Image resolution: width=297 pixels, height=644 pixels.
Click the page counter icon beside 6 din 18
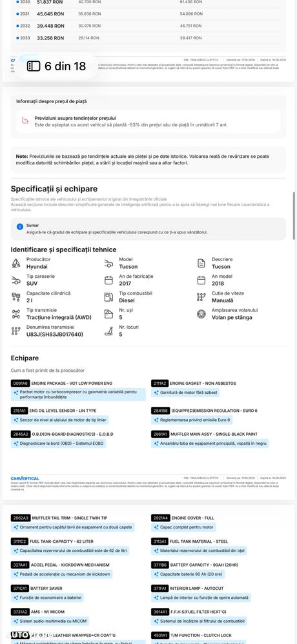tap(34, 66)
